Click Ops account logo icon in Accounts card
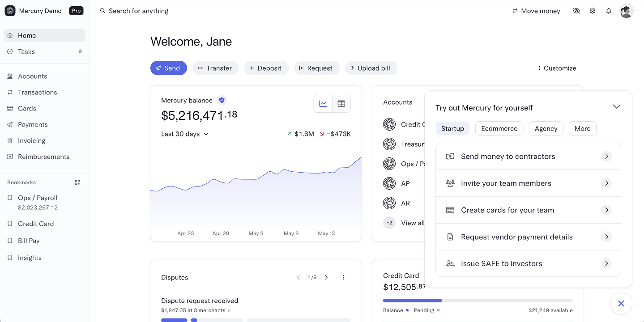644x322 pixels. 389,164
